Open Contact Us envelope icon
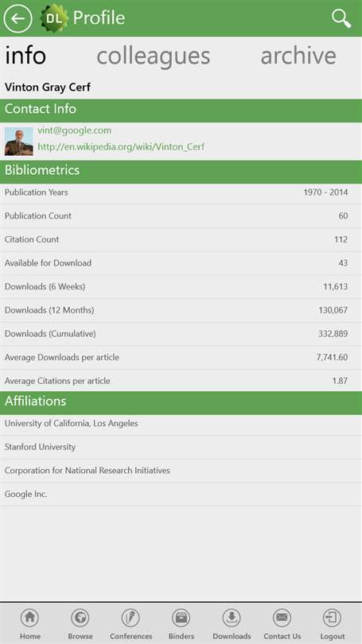 point(282,617)
